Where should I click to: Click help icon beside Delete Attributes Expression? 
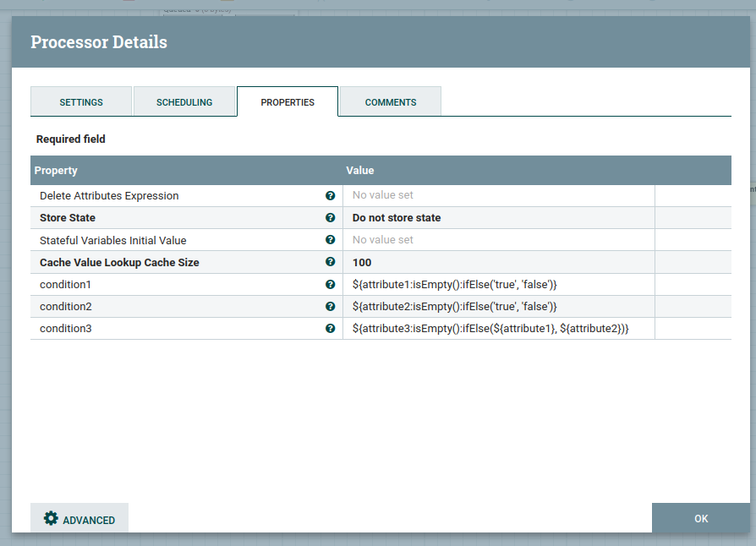330,195
